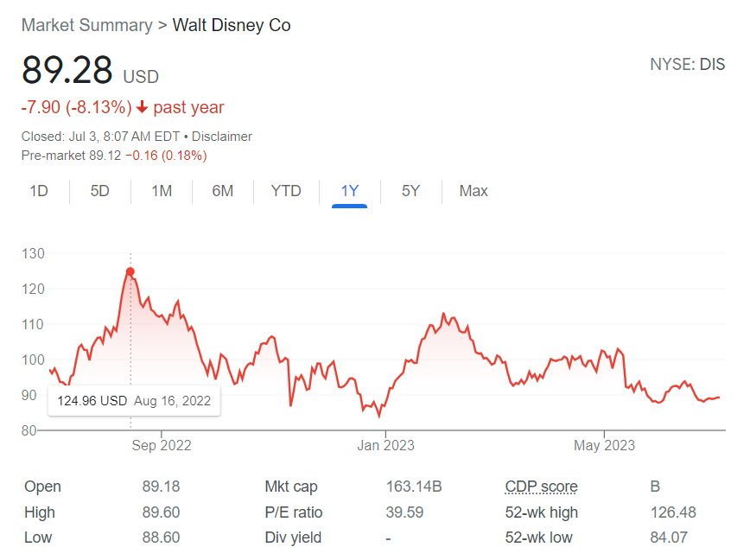Screen dimensions: 750x560
Task: Click the CDP score label
Action: [542, 487]
